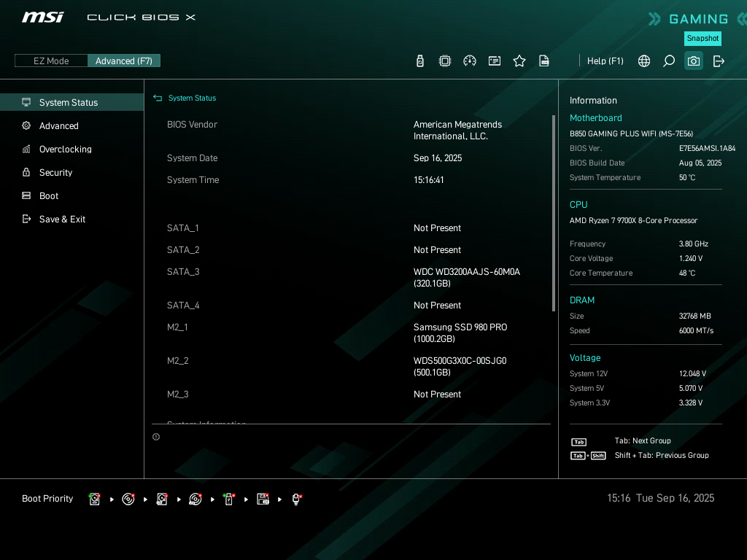
Task: Click the Boot Priority label
Action: (x=47, y=499)
